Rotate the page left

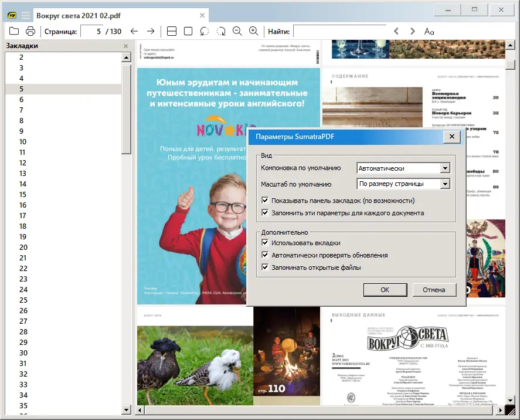click(x=205, y=31)
